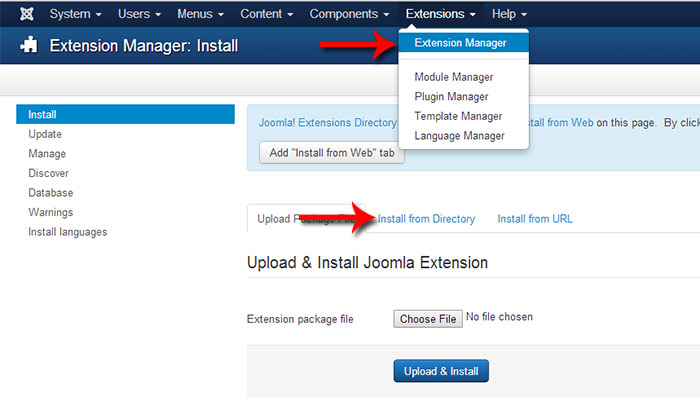Click the Joomla logo icon
This screenshot has height=397, width=700.
coord(27,14)
